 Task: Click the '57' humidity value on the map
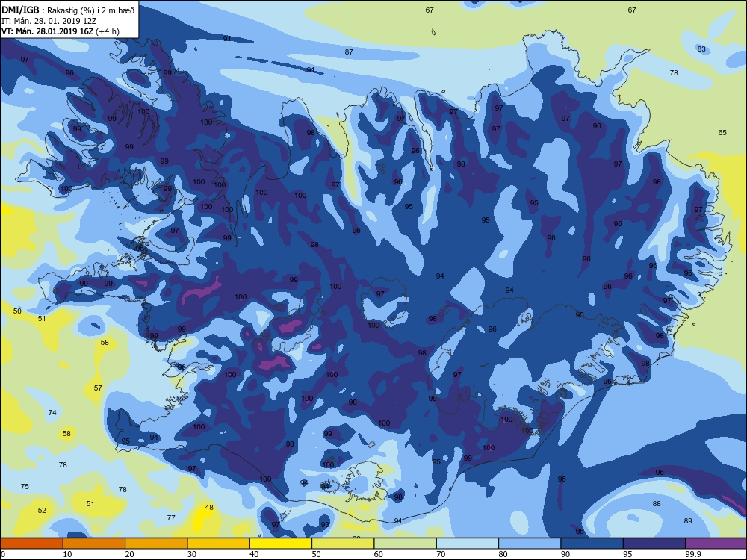coord(98,388)
